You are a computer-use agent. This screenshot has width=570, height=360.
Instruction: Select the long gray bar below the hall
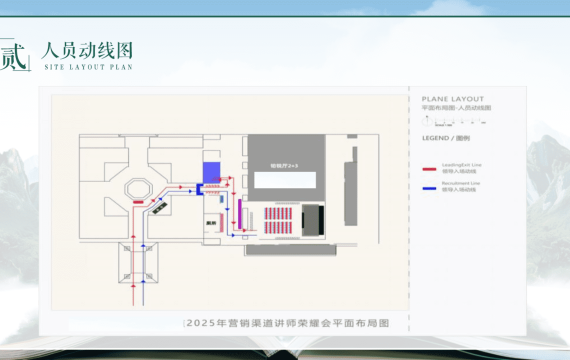[x=290, y=250]
